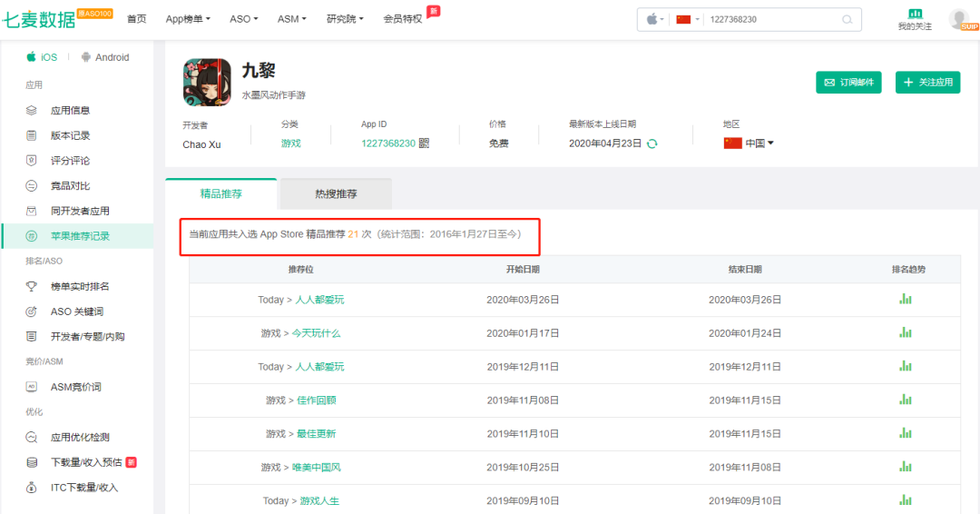Screen dimensions: 980x514
Task: Click the ASM竞价词 sidebar icon
Action: click(x=31, y=387)
